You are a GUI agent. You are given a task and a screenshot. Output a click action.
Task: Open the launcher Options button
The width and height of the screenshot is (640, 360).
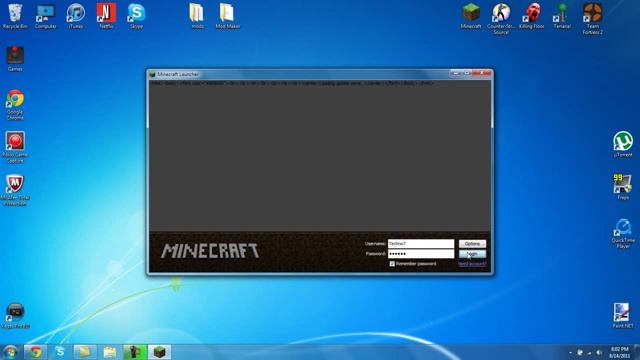coord(472,244)
